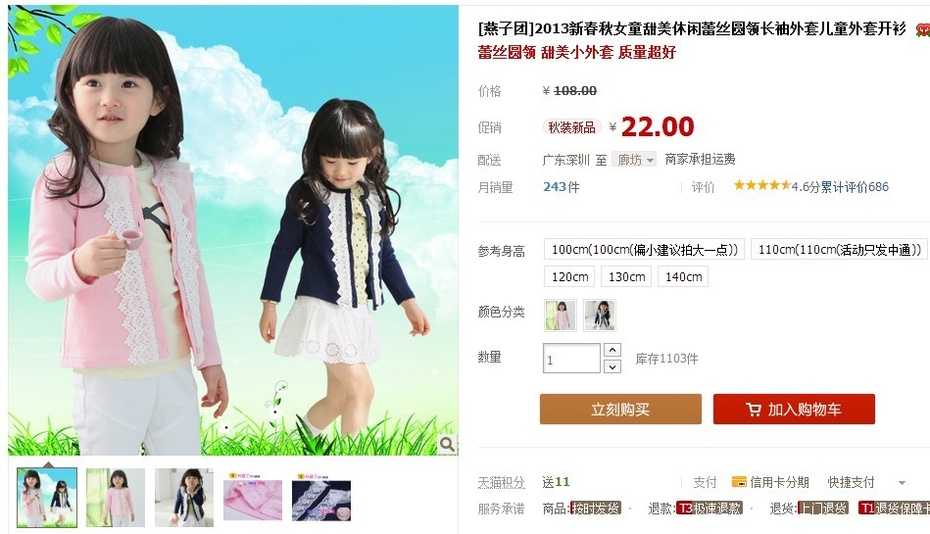Select the pink jacket color swatch
This screenshot has width=930, height=534.
click(560, 315)
